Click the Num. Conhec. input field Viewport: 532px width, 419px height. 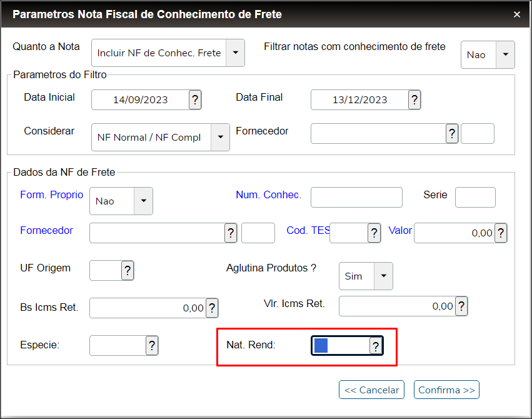[x=356, y=197]
